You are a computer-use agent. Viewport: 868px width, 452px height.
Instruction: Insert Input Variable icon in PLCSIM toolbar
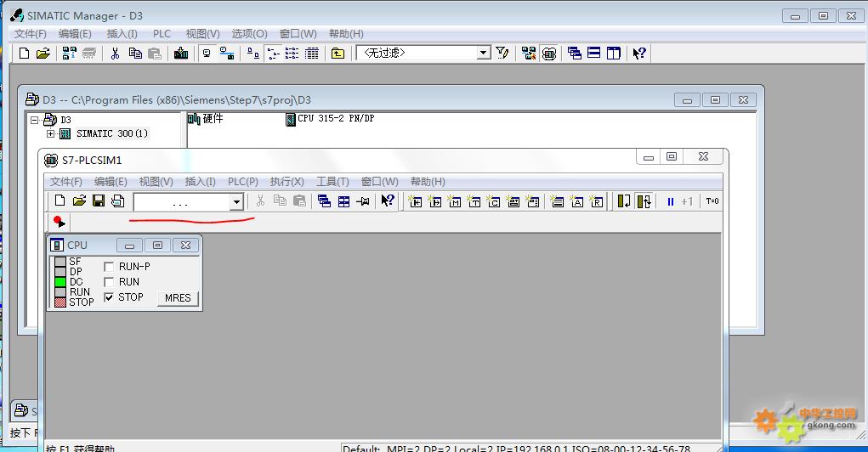(415, 201)
